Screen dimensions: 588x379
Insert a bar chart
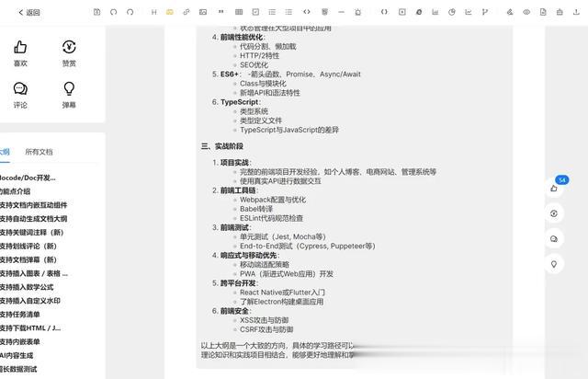435,12
